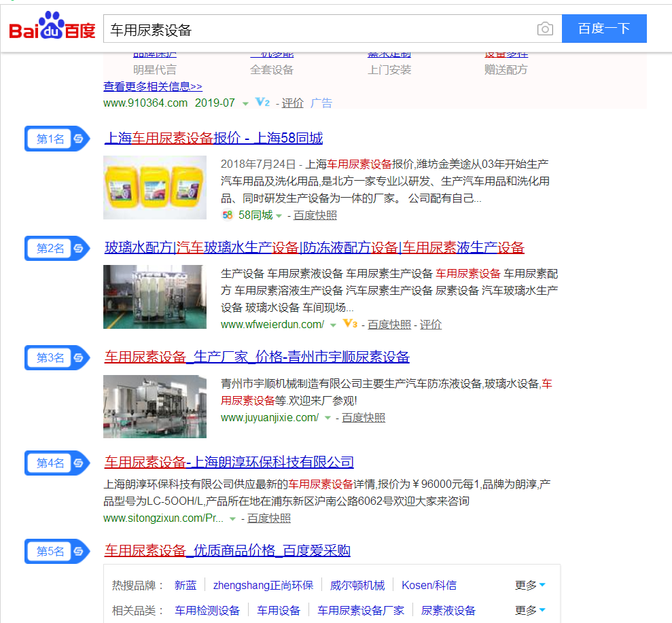Select related category 尿素液设备
The width and height of the screenshot is (672, 623).
pyautogui.click(x=448, y=611)
